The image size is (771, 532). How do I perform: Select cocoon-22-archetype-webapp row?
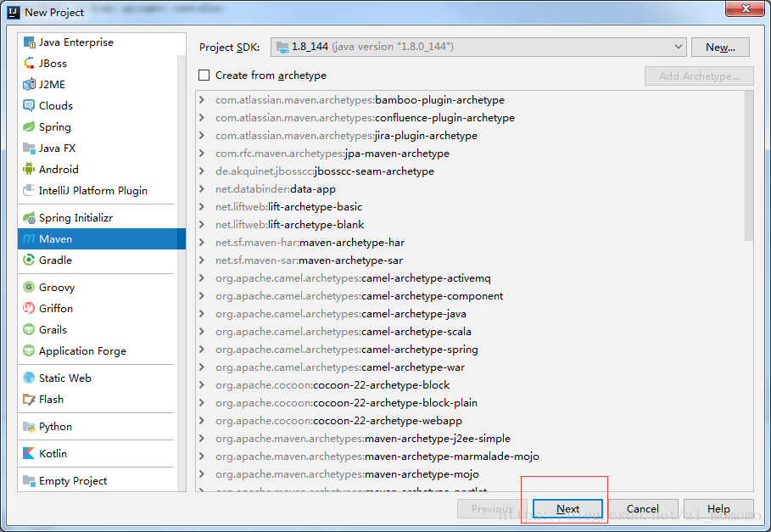[470, 420]
